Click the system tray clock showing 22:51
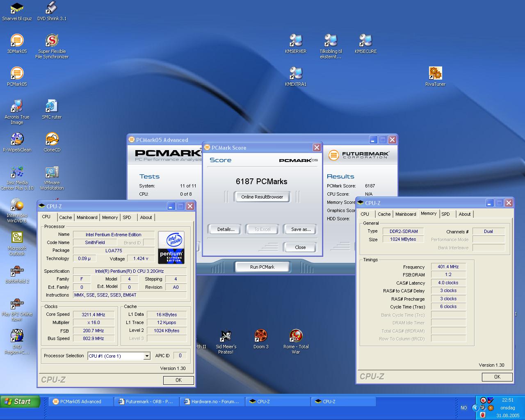The image size is (525, 420). pyautogui.click(x=508, y=400)
